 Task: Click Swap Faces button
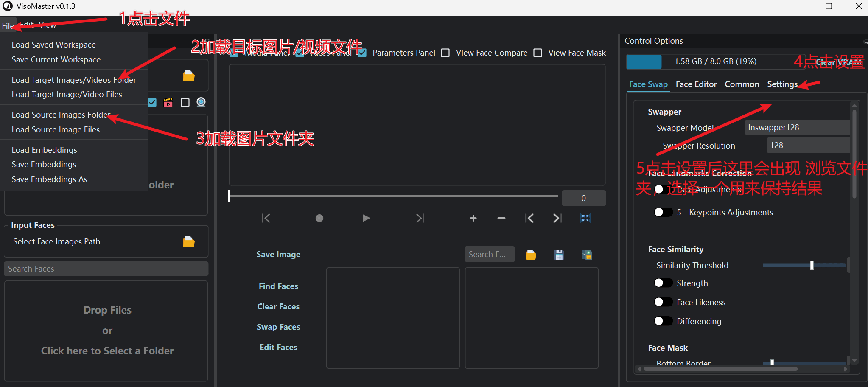pyautogui.click(x=278, y=327)
